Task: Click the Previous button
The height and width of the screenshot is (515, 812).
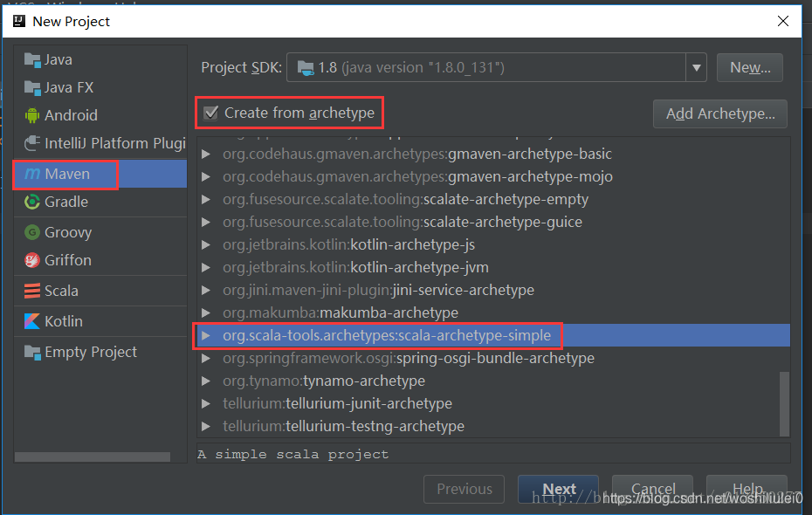Action: [x=464, y=489]
